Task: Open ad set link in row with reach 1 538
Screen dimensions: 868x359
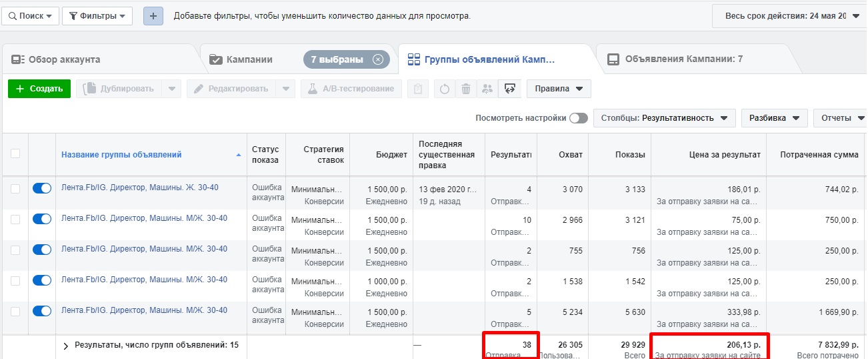Action: (144, 280)
